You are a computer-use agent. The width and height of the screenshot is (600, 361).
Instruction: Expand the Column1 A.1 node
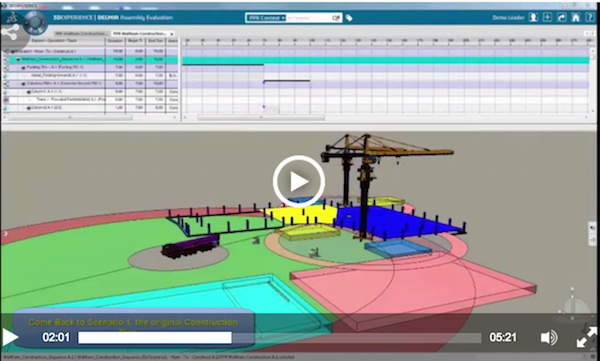[28, 92]
